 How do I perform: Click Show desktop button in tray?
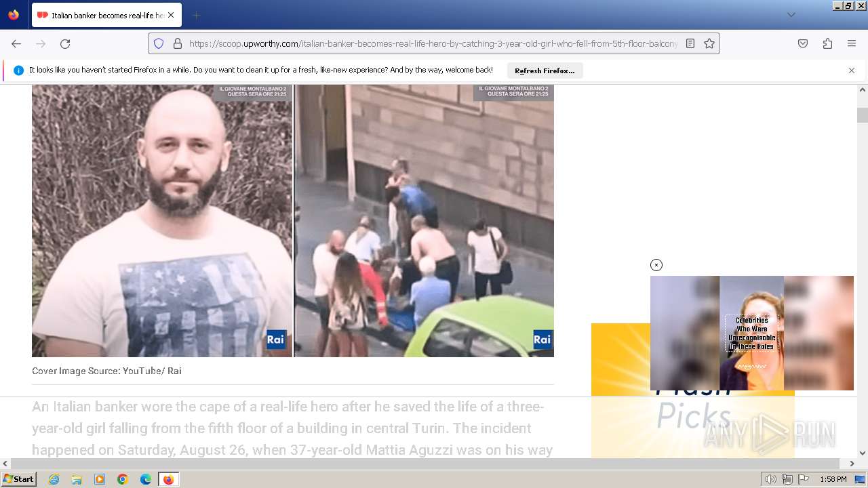click(x=860, y=479)
